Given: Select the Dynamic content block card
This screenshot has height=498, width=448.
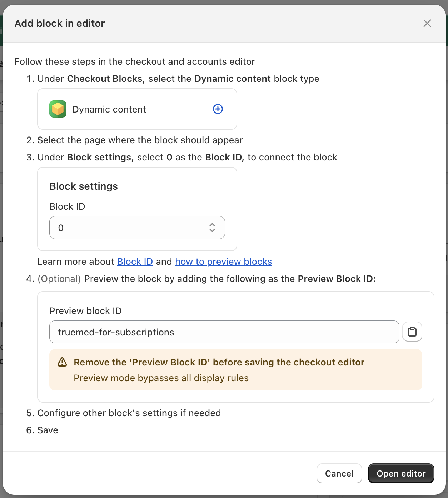Looking at the screenshot, I should [x=137, y=109].
